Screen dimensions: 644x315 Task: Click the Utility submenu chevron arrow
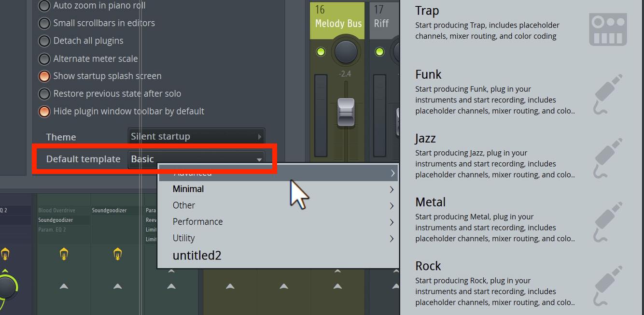(392, 239)
